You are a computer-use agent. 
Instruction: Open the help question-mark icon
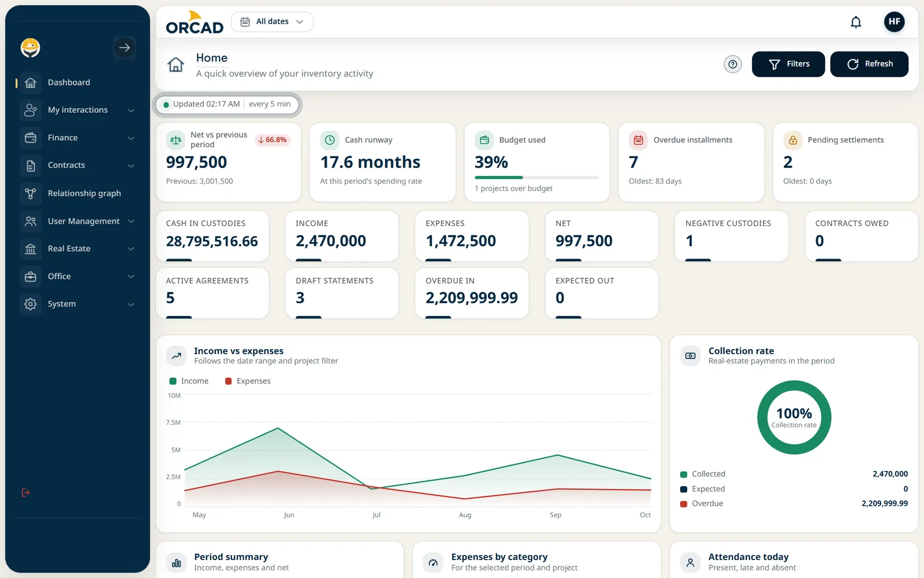pos(732,64)
